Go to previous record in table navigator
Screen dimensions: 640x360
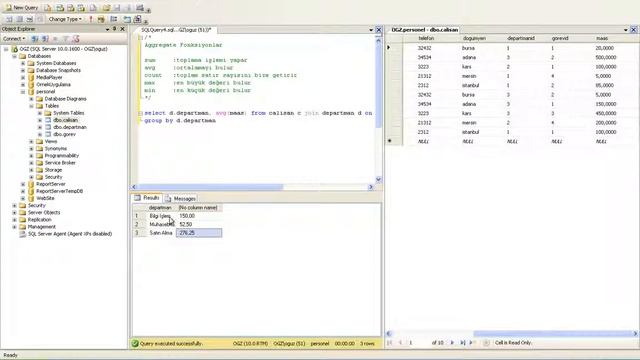pos(400,343)
